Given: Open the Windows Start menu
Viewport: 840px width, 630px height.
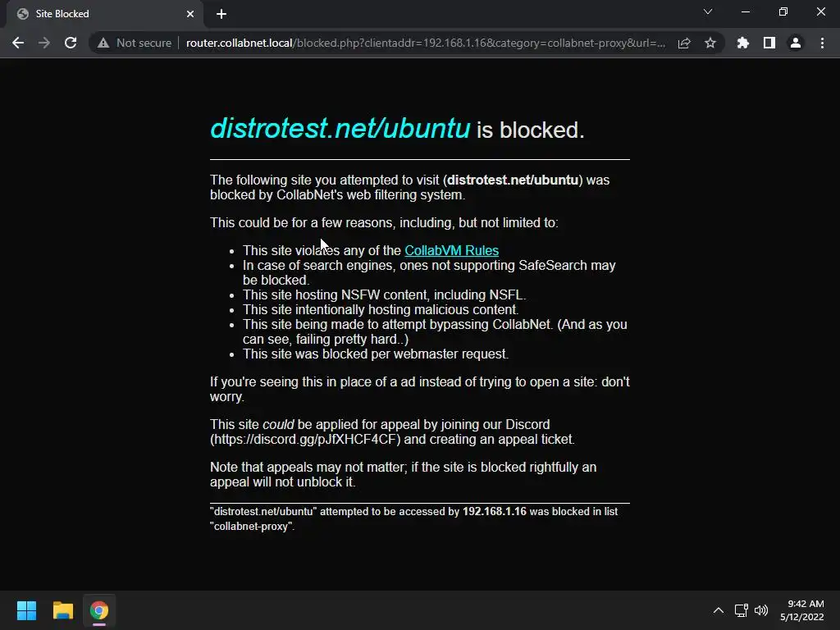Looking at the screenshot, I should [26, 610].
